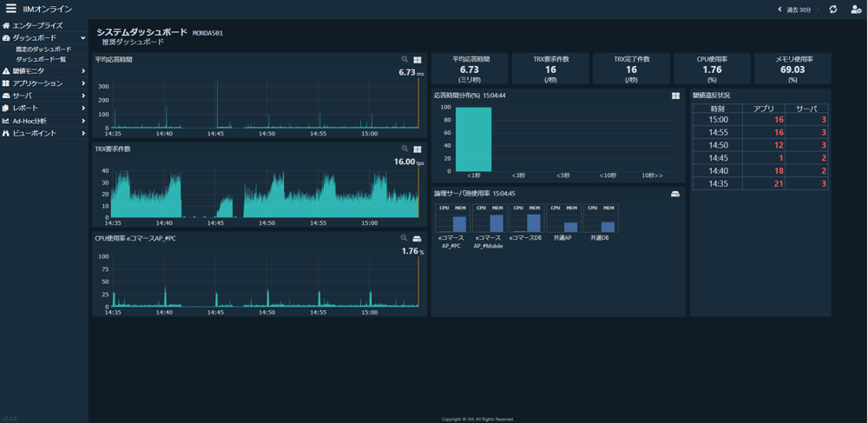
Task: Select the 共通AP server gauge
Action: [x=563, y=218]
